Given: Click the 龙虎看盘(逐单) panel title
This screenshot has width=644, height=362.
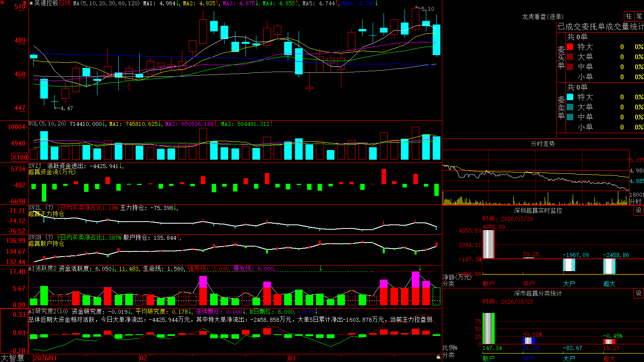Looking at the screenshot, I should point(543,16).
